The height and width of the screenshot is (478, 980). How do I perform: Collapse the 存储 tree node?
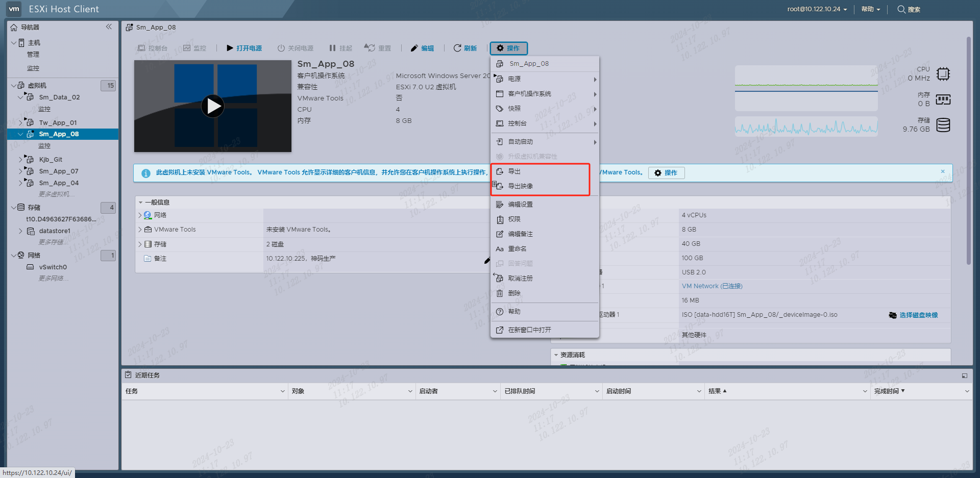point(14,208)
